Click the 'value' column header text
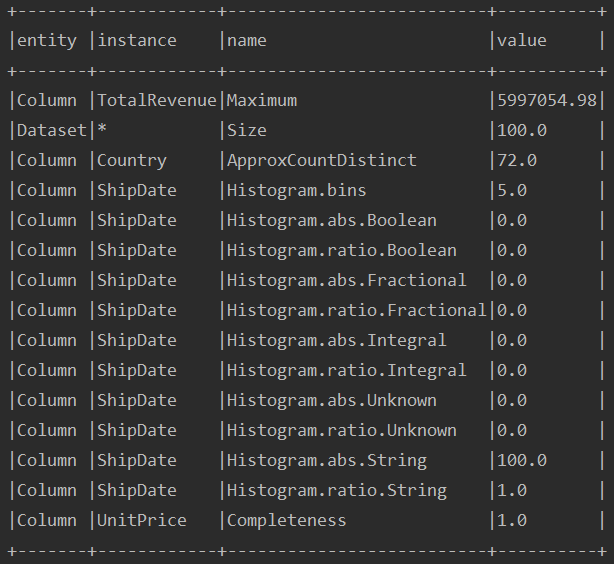This screenshot has width=614, height=564. click(x=522, y=41)
